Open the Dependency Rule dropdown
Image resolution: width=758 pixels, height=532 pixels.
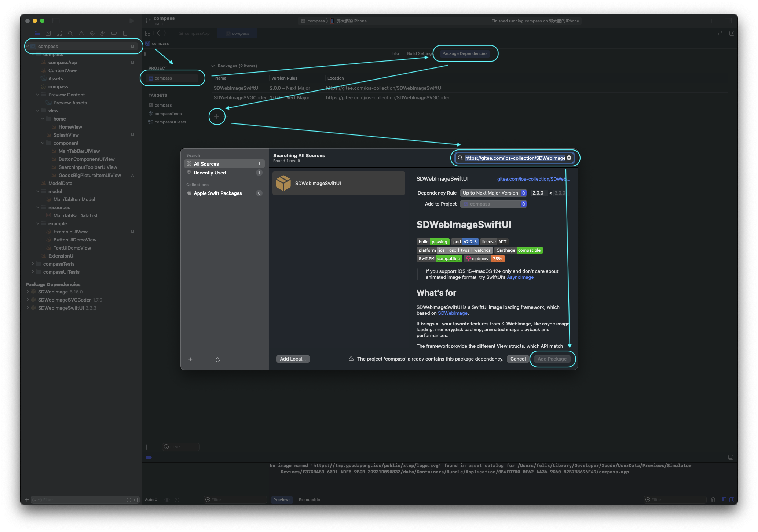[494, 193]
